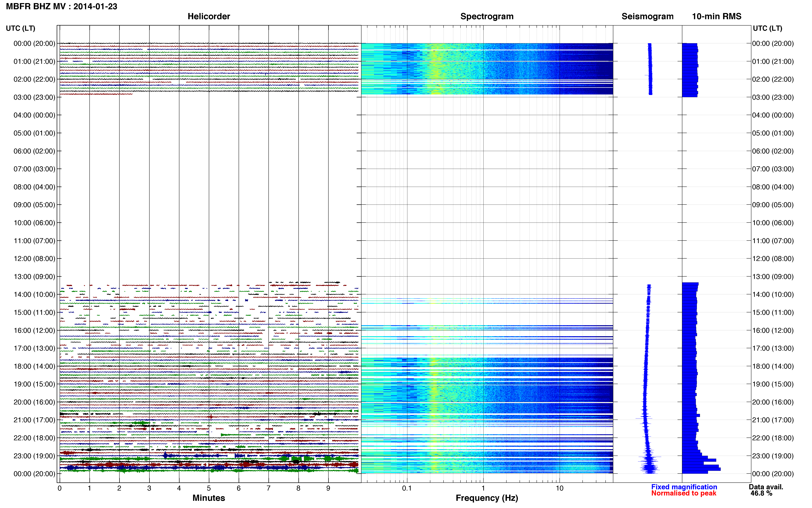Click the left '09:00 (05:00)' time label
This screenshot has height=508, width=812.
tap(34, 205)
